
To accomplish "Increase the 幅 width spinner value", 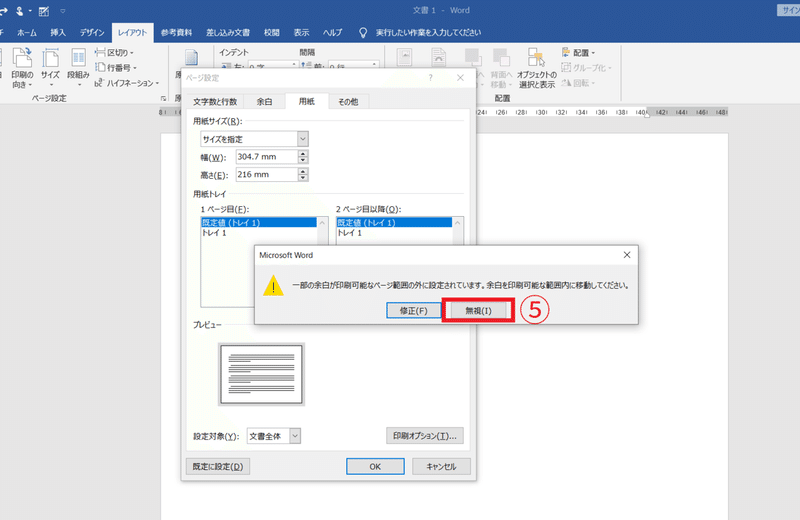I will coord(303,153).
